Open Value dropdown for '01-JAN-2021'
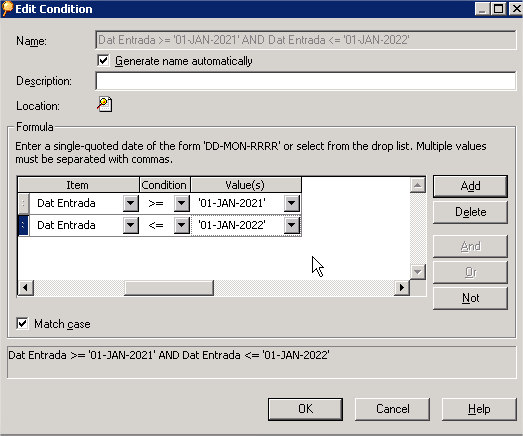The width and height of the screenshot is (523, 436). (292, 203)
